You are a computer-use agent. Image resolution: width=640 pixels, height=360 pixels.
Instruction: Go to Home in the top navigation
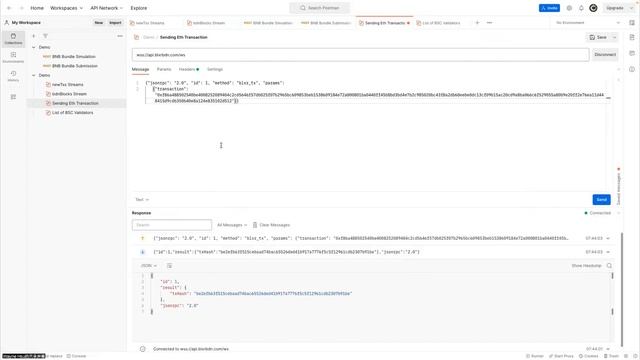37,8
